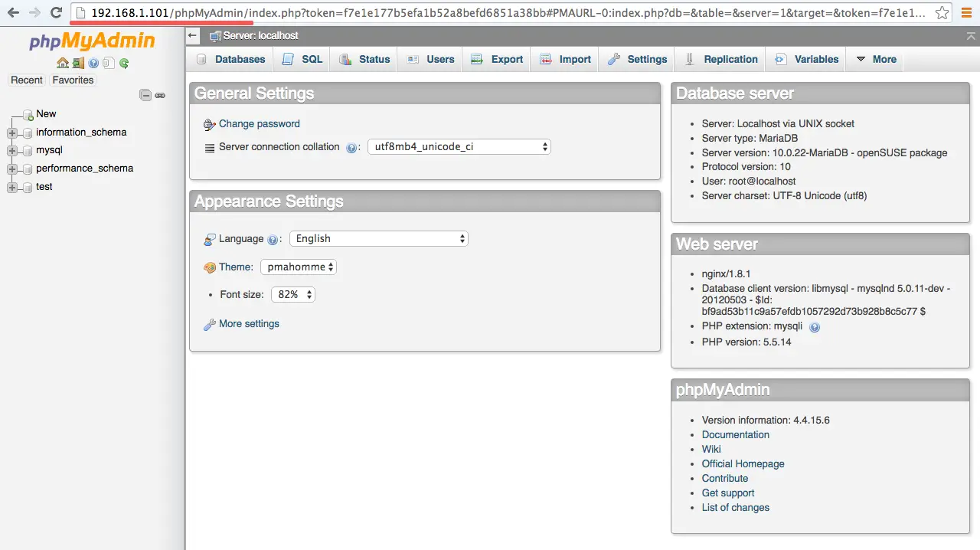Select information_schema database name
This screenshot has width=980, height=550.
click(x=81, y=133)
